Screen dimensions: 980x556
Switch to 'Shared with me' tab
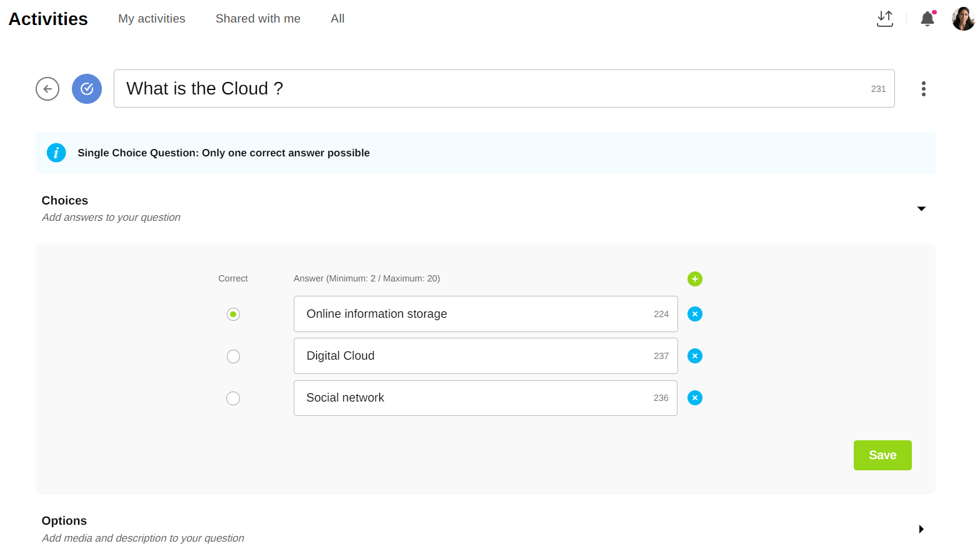[x=257, y=19]
